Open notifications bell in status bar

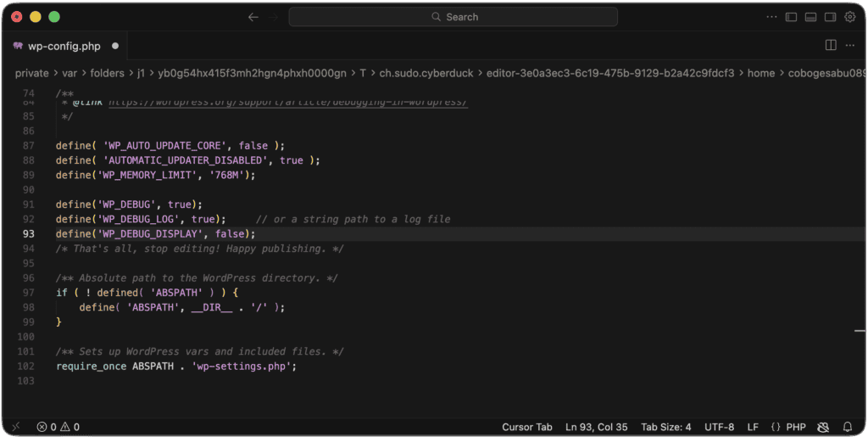tap(849, 427)
